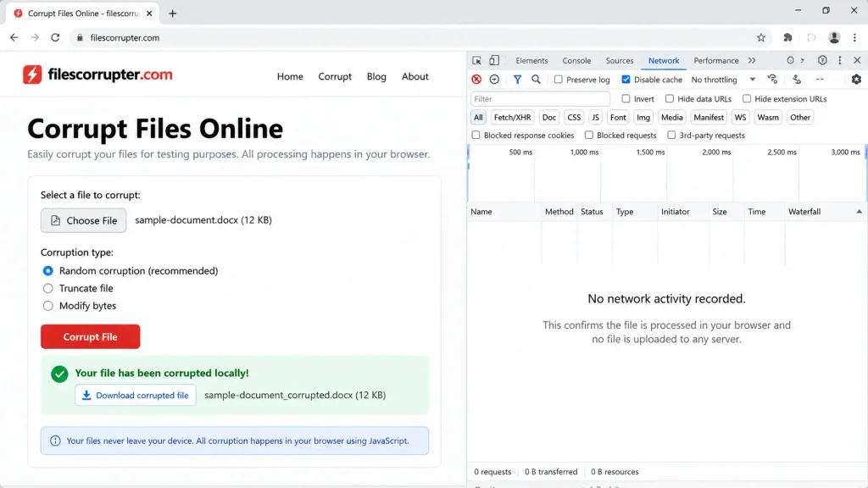Click the info icon in privacy notice

tap(55, 441)
